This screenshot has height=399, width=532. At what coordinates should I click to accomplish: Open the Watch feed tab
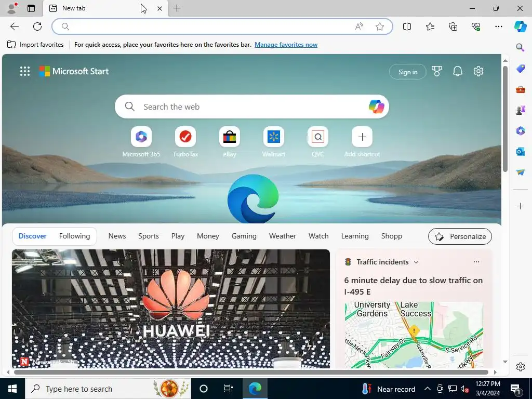(x=318, y=236)
